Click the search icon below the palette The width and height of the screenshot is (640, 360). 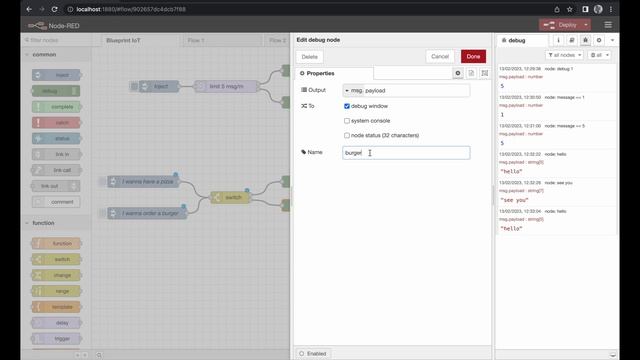point(99,355)
